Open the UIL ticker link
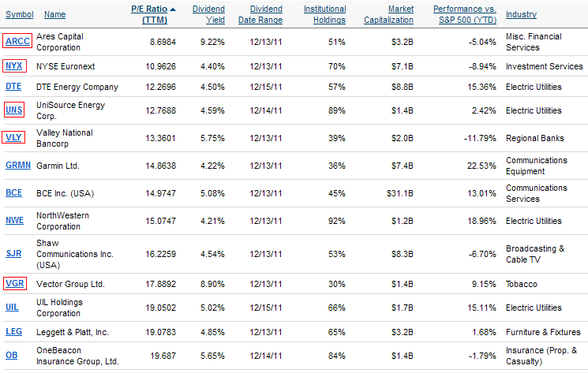The width and height of the screenshot is (588, 373). (x=12, y=307)
